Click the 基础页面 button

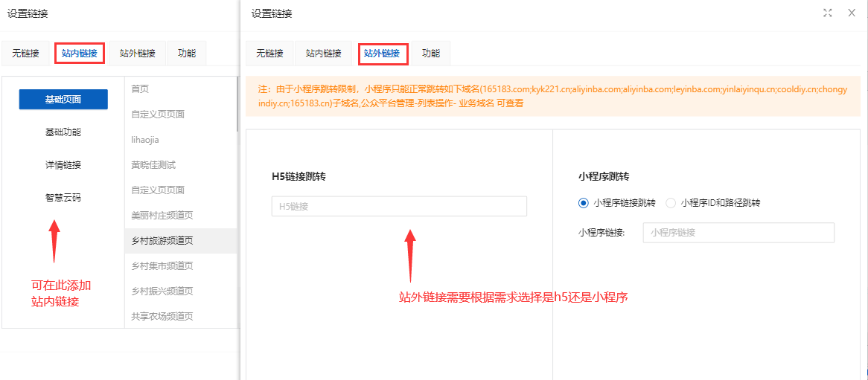[x=63, y=100]
